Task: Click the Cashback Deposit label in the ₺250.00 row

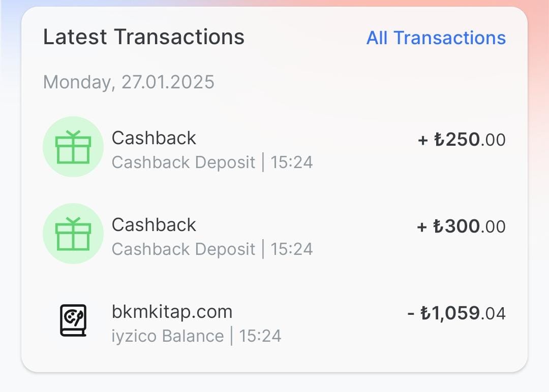Action: 183,162
